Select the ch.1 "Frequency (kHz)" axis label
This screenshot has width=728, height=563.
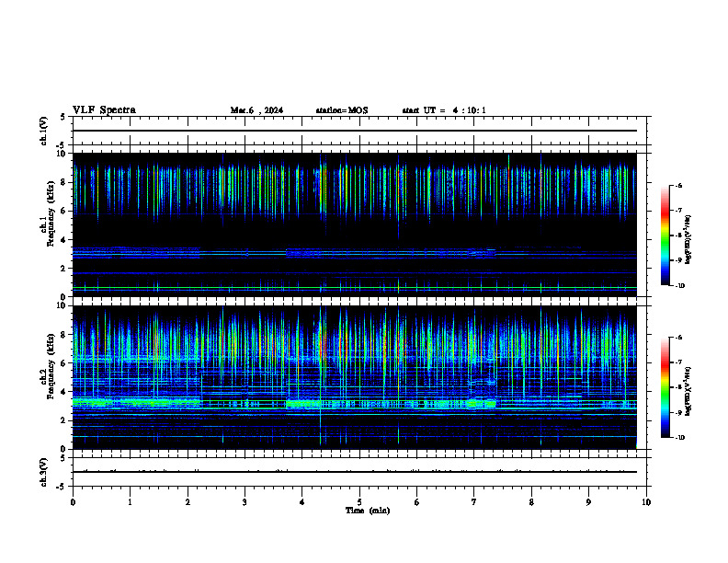click(51, 213)
